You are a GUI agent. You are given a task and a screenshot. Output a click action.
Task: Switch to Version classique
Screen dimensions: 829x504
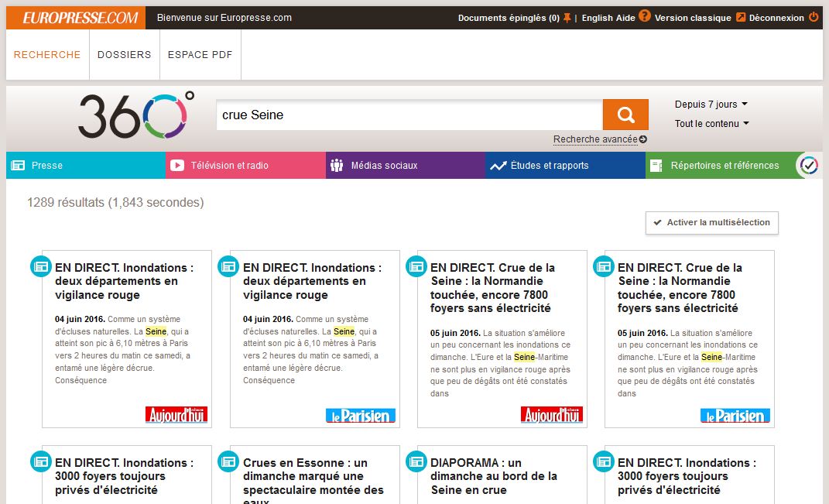pos(693,18)
